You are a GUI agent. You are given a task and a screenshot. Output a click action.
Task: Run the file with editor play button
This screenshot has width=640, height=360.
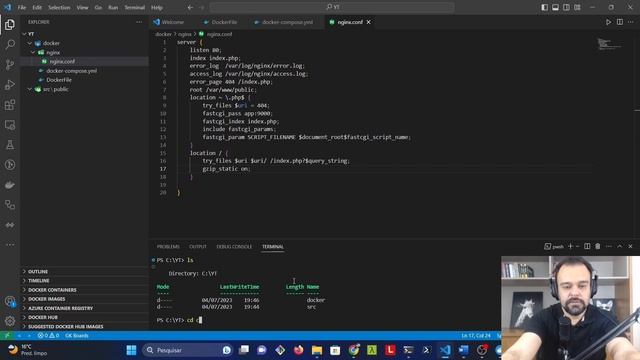(608, 22)
